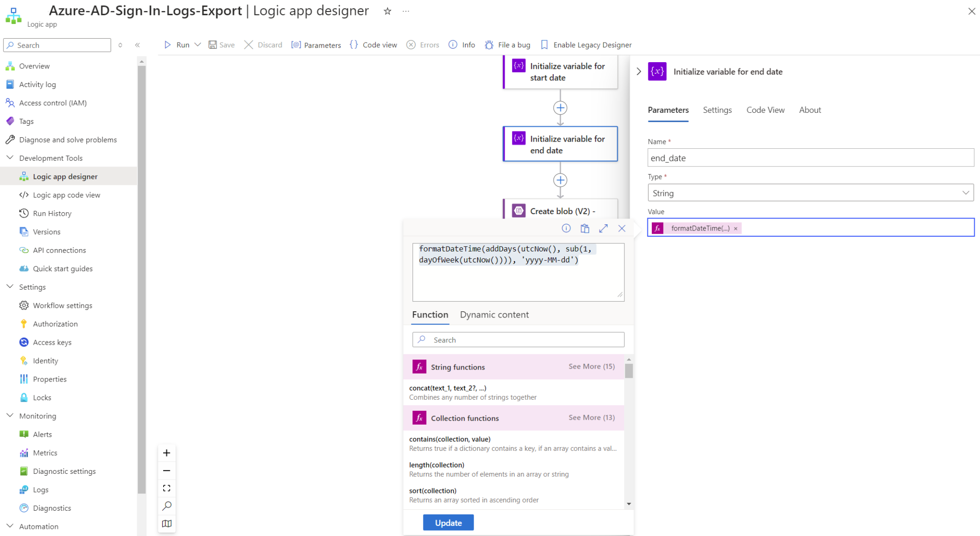Close the expression editor popup
The height and width of the screenshot is (536, 980).
click(622, 229)
